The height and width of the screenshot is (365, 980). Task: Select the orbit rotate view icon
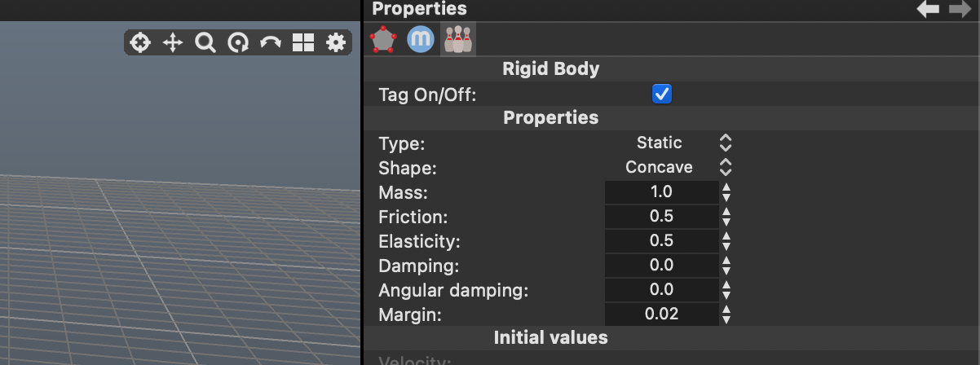coord(238,43)
